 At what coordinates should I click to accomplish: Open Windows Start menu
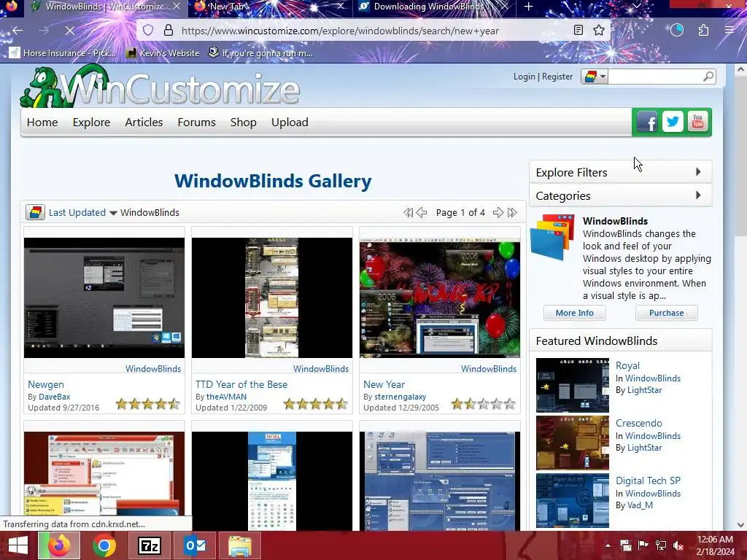click(18, 545)
